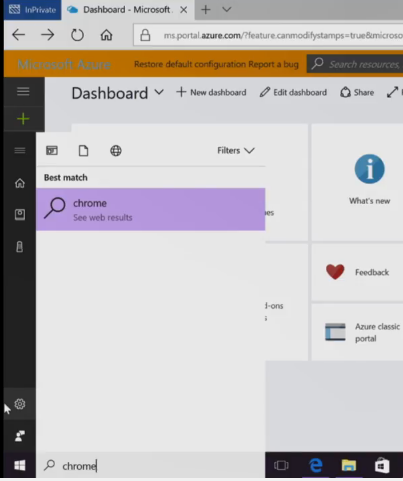
Task: Open a new browser tab
Action: [x=206, y=10]
